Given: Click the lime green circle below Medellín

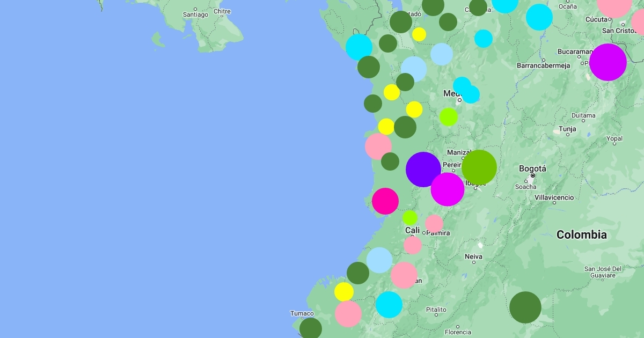Looking at the screenshot, I should point(449,116).
